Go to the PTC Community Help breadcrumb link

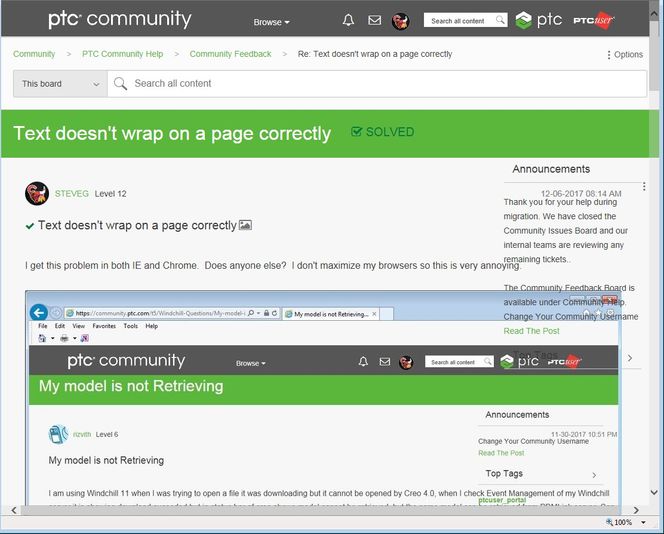(122, 54)
